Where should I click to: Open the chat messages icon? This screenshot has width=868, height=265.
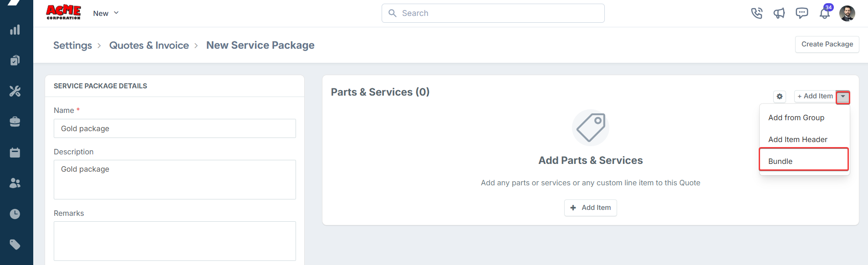(x=802, y=13)
